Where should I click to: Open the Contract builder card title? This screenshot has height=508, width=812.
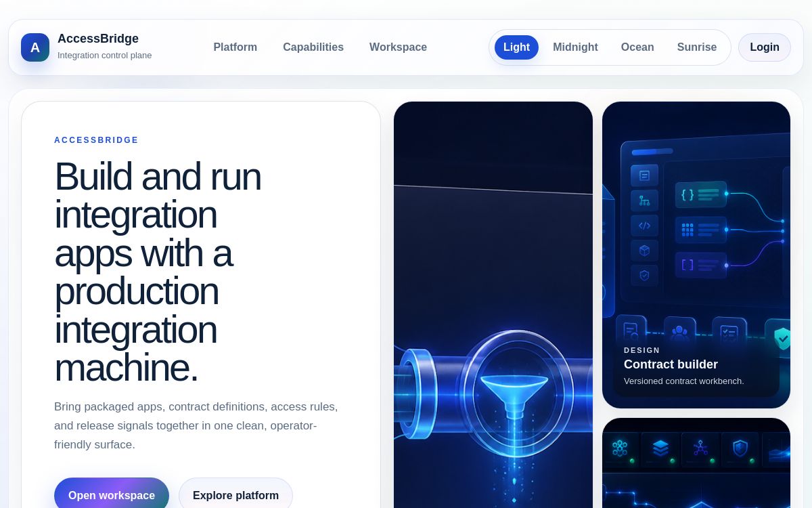pyautogui.click(x=671, y=364)
